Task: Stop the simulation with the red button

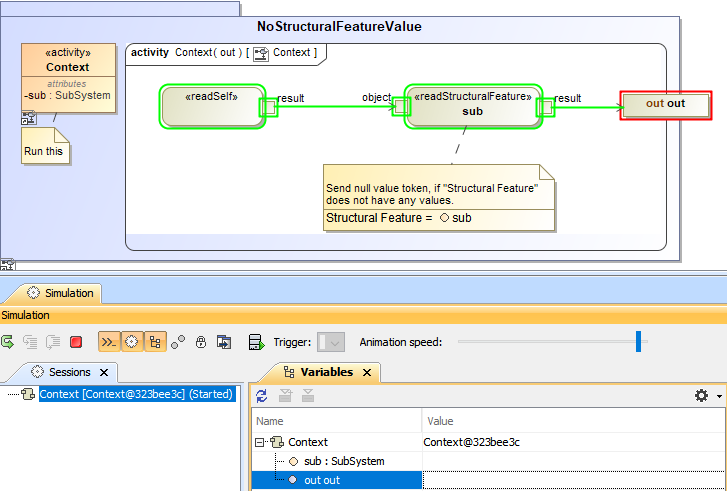Action: tap(76, 343)
